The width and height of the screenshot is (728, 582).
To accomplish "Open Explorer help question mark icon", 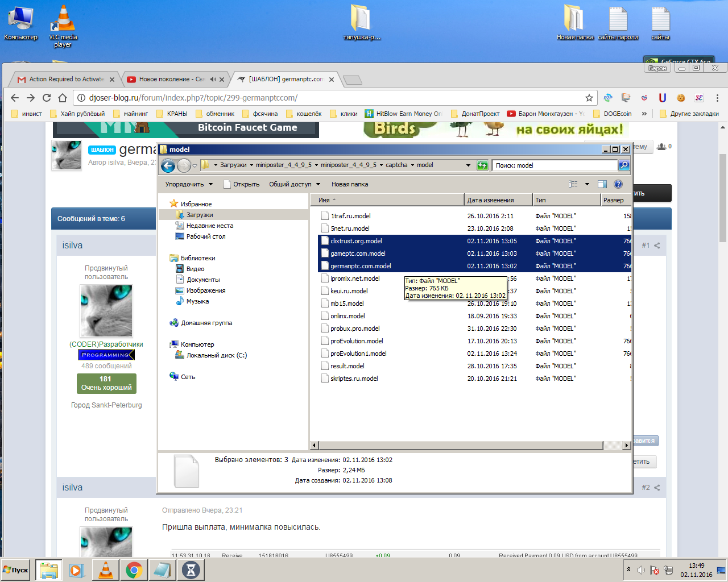I will [x=618, y=184].
